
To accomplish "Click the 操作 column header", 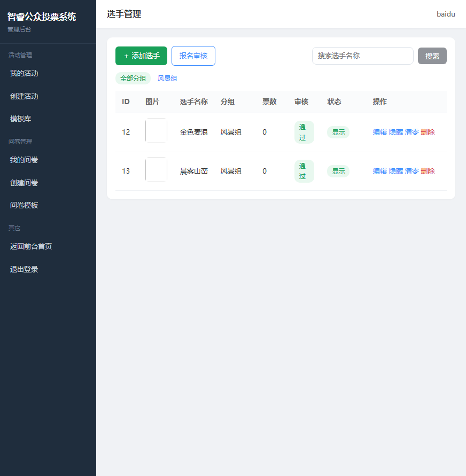I will (x=380, y=102).
